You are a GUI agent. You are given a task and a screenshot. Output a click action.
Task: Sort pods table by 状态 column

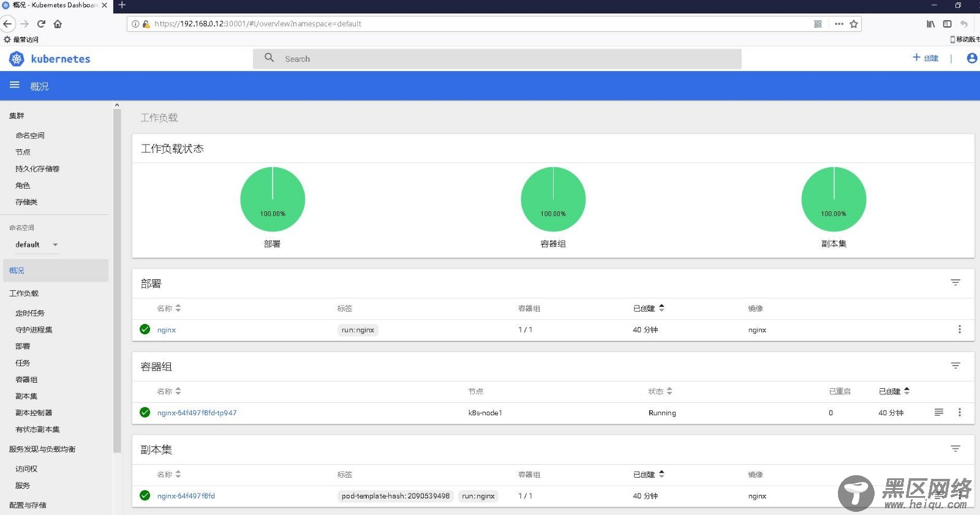pyautogui.click(x=660, y=391)
